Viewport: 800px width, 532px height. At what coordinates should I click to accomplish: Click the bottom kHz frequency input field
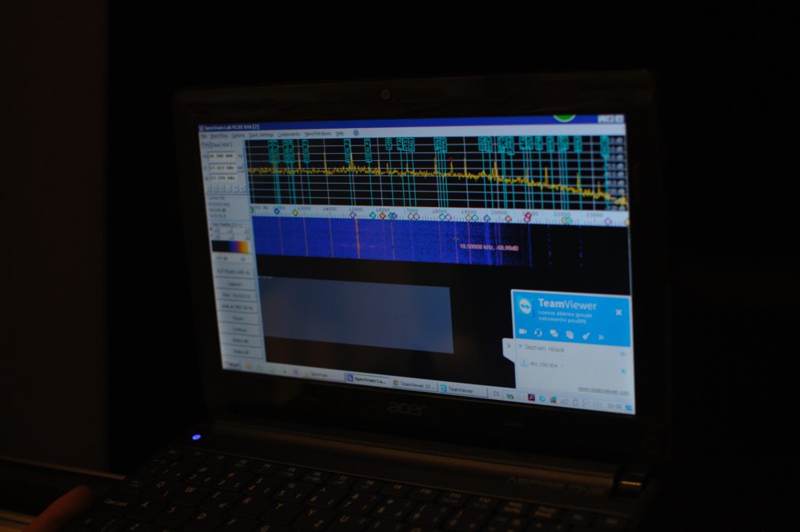point(223,178)
